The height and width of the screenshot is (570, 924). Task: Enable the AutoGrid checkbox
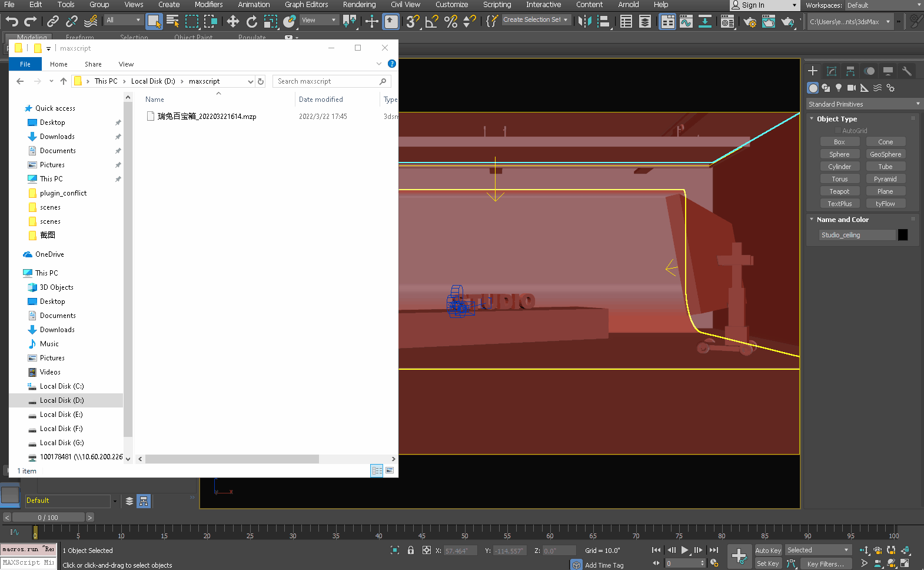[x=838, y=131]
